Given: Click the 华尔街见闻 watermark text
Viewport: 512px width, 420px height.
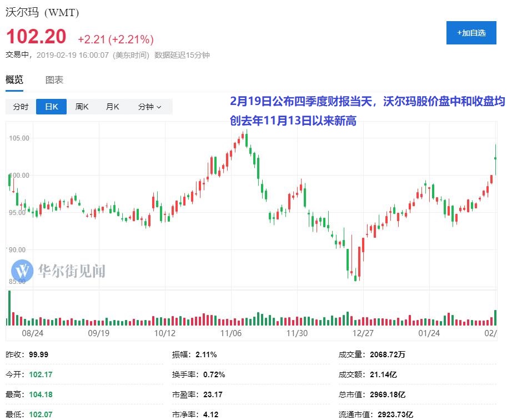Looking at the screenshot, I should pos(72,271).
